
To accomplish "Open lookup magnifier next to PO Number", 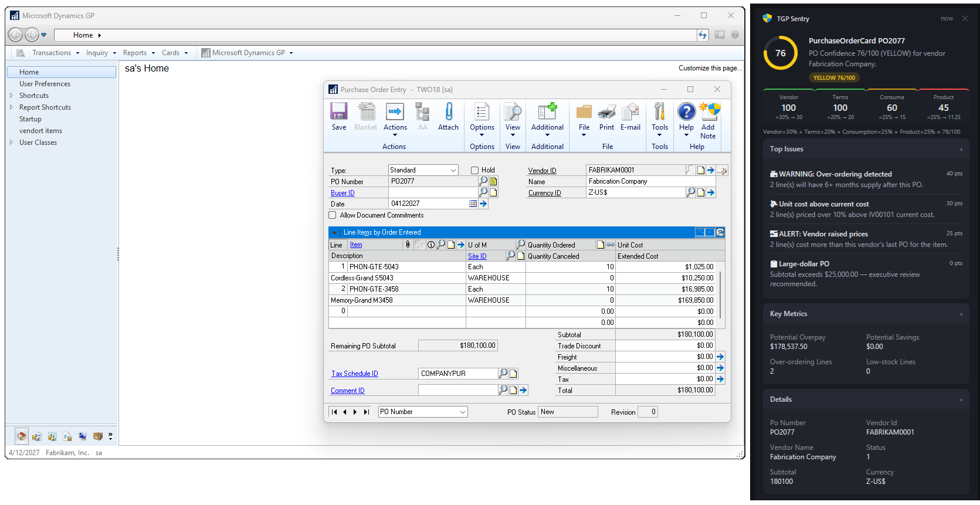I will coord(483,181).
